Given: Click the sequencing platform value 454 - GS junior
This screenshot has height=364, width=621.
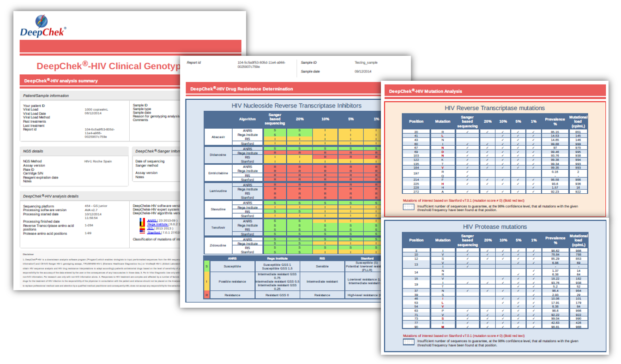Looking at the screenshot, I should click(96, 206).
